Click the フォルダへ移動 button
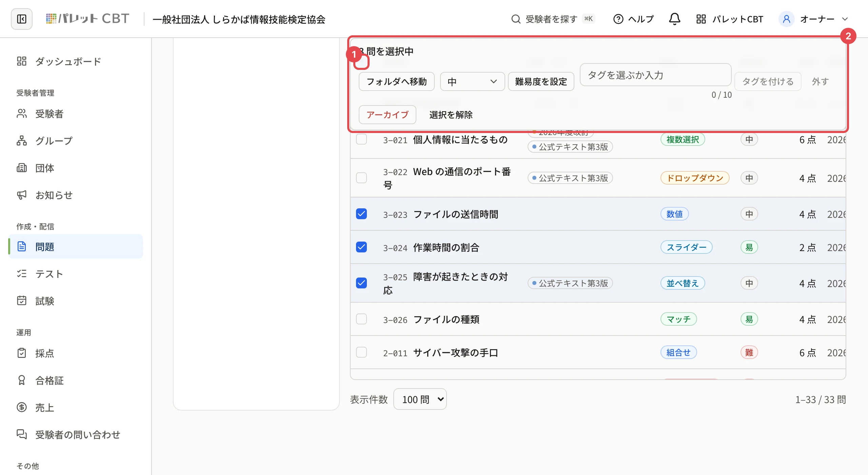This screenshot has width=868, height=475. pyautogui.click(x=397, y=82)
